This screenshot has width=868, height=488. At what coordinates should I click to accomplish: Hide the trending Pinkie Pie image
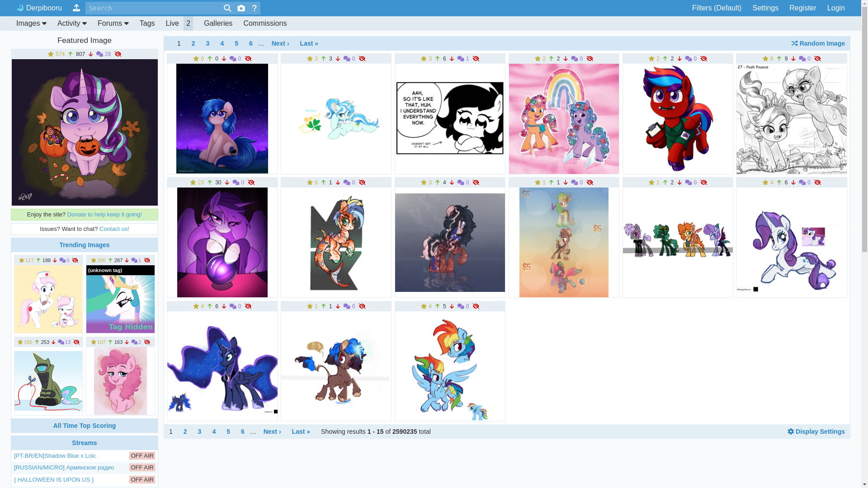147,343
